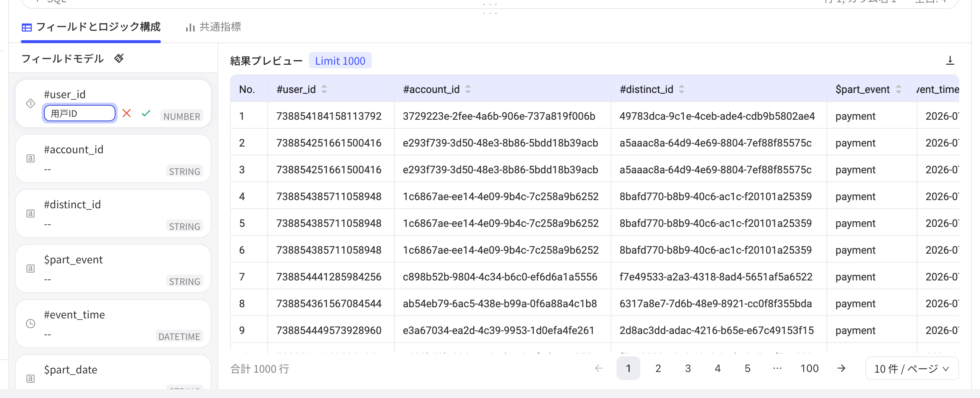The height and width of the screenshot is (398, 980).
Task: Go to next page arrow
Action: click(x=841, y=368)
